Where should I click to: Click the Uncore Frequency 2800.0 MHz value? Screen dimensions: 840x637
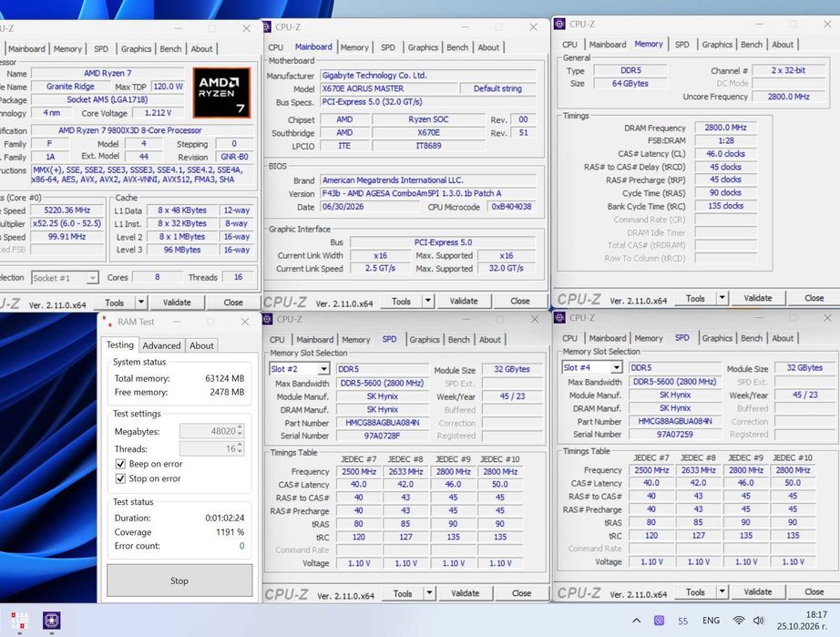[x=788, y=97]
